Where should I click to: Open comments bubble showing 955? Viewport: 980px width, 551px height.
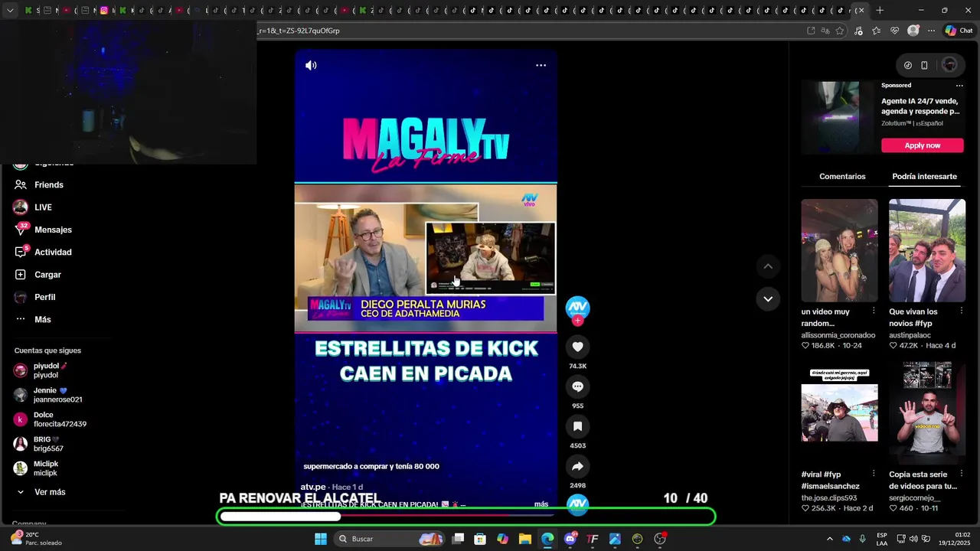pos(577,386)
